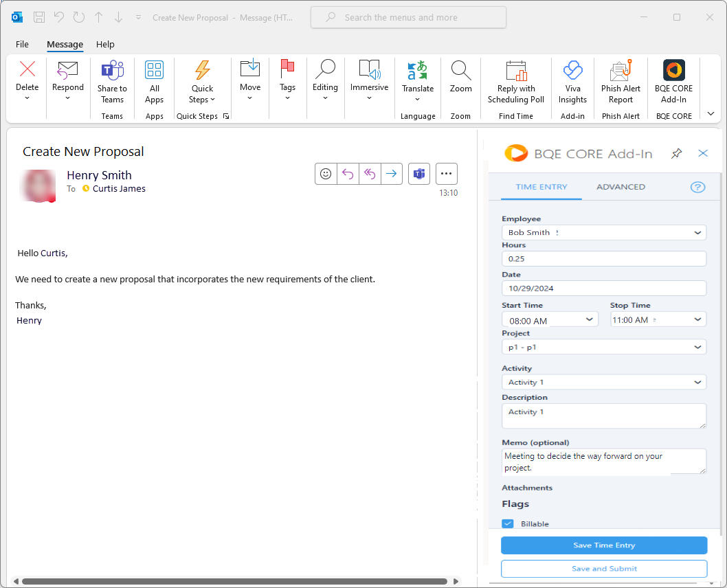Screen dimensions: 727x588
Task: Open the Respond envelope icon
Action: coord(68,71)
